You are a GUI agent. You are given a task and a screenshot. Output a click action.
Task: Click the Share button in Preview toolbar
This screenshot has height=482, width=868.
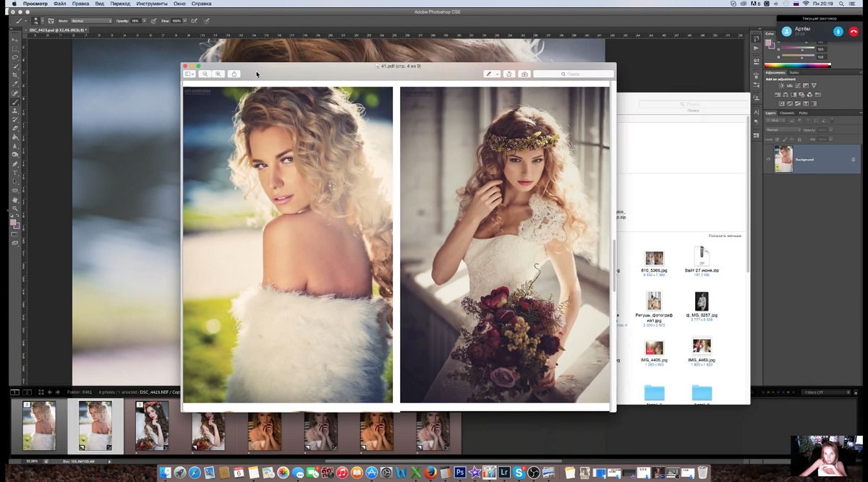[234, 74]
